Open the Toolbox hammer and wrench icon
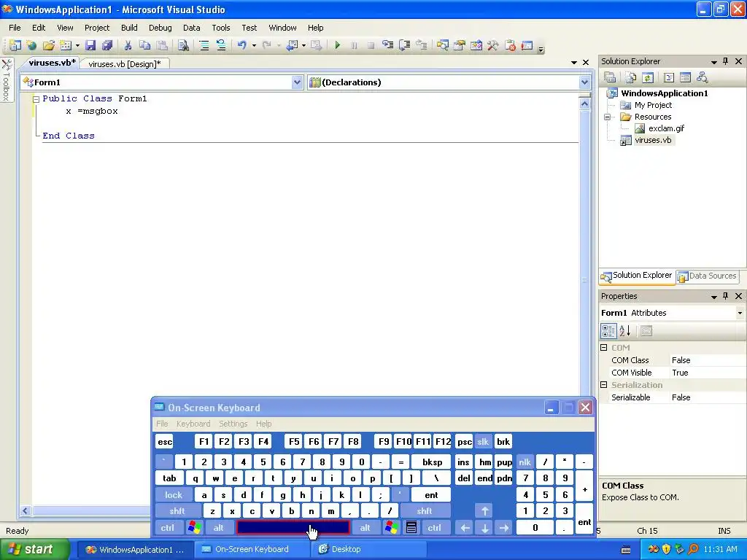747x560 pixels. coord(493,45)
